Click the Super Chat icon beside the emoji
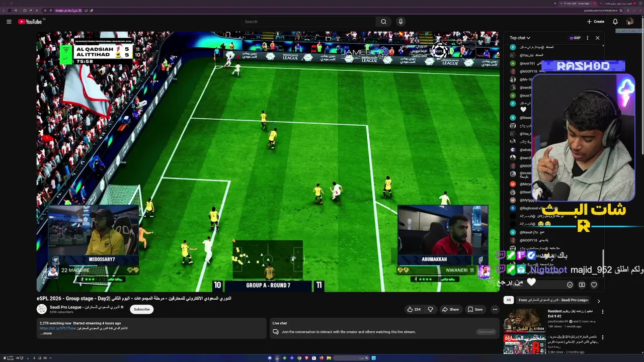Viewport: 644px width, 362px height. click(582, 285)
